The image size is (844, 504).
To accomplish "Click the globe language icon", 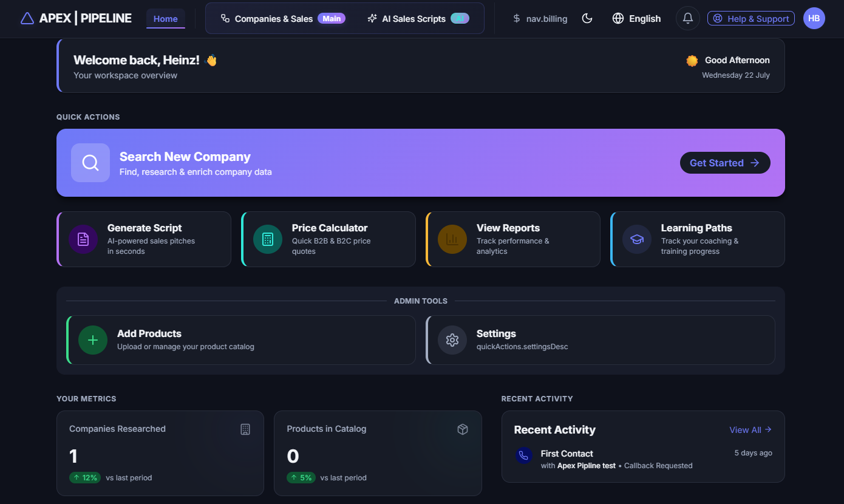I will click(618, 18).
